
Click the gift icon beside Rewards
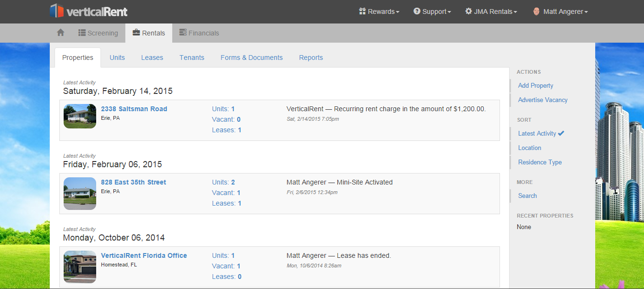tap(362, 11)
